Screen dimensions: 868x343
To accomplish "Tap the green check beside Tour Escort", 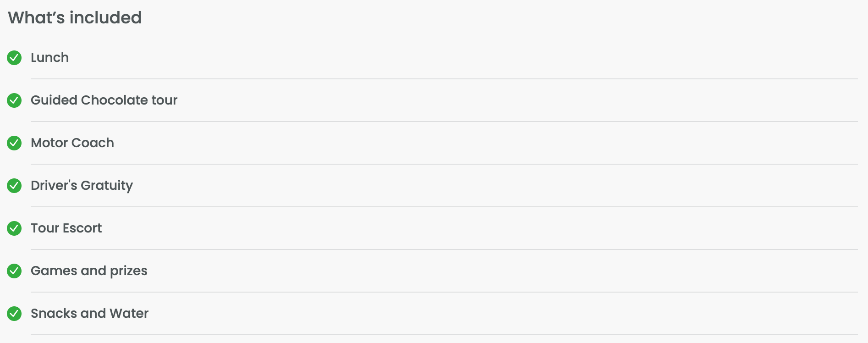I will pos(14,228).
